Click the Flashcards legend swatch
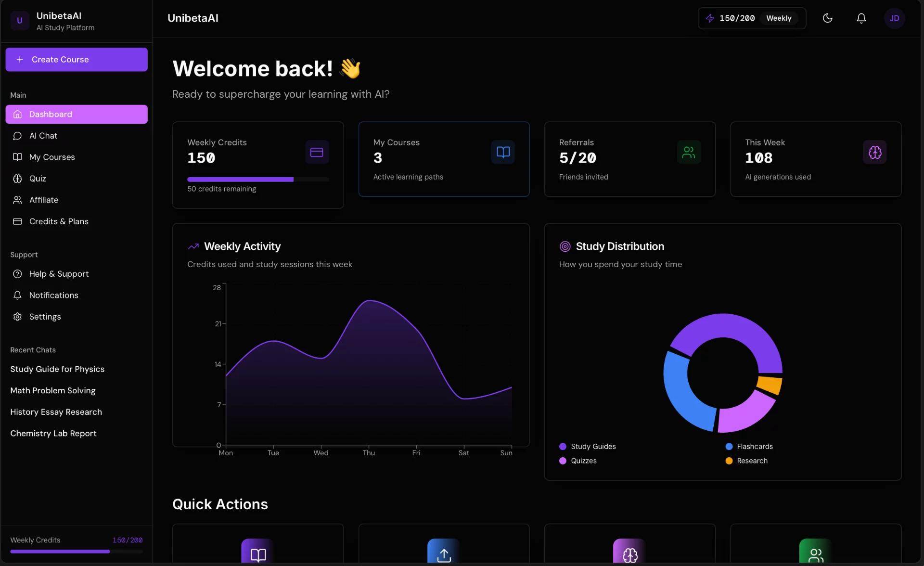Image resolution: width=924 pixels, height=566 pixels. [729, 447]
